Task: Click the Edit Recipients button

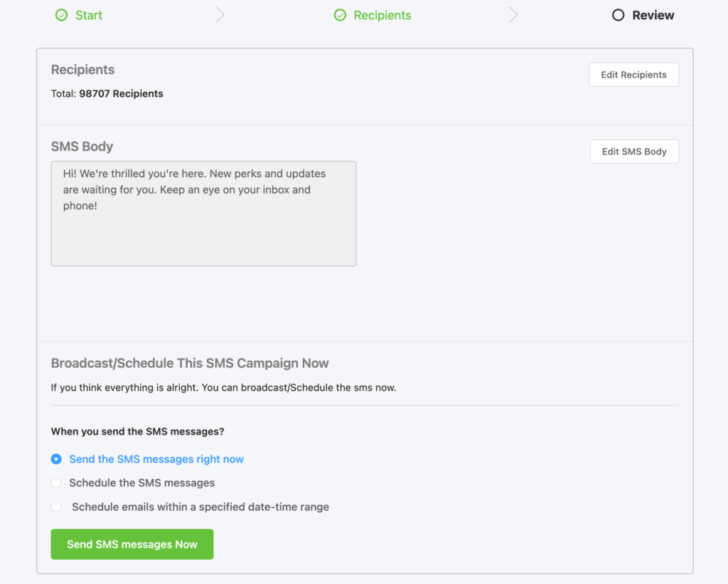Action: pos(633,74)
